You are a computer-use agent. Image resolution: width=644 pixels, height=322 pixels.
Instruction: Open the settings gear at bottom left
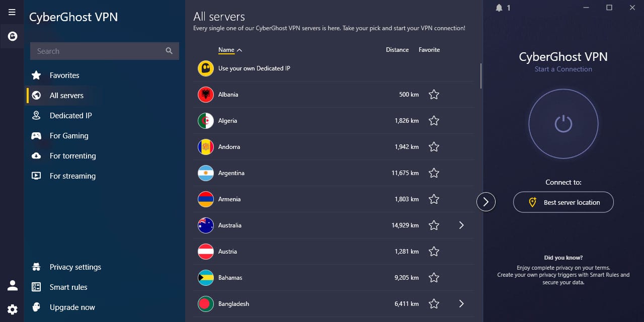[x=12, y=309]
